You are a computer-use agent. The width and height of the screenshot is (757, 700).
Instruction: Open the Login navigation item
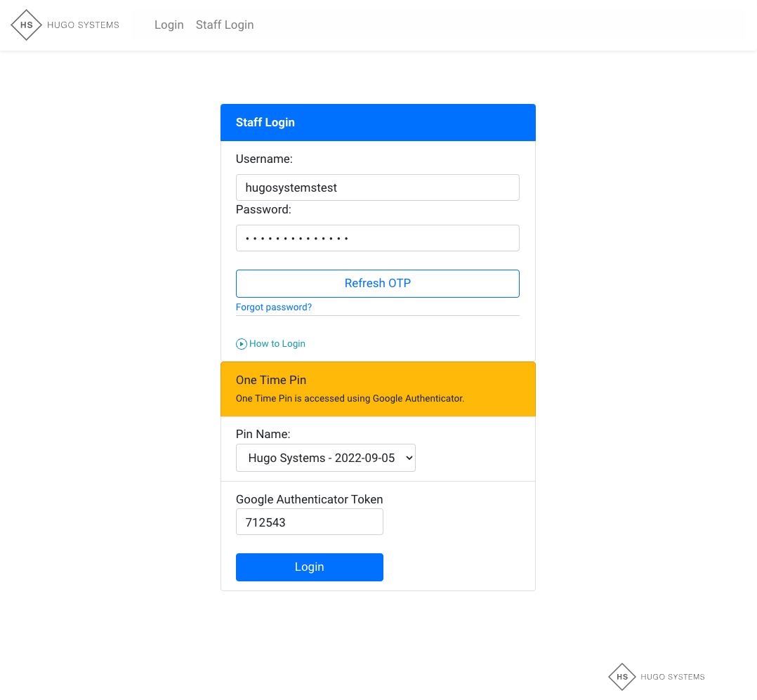(169, 25)
